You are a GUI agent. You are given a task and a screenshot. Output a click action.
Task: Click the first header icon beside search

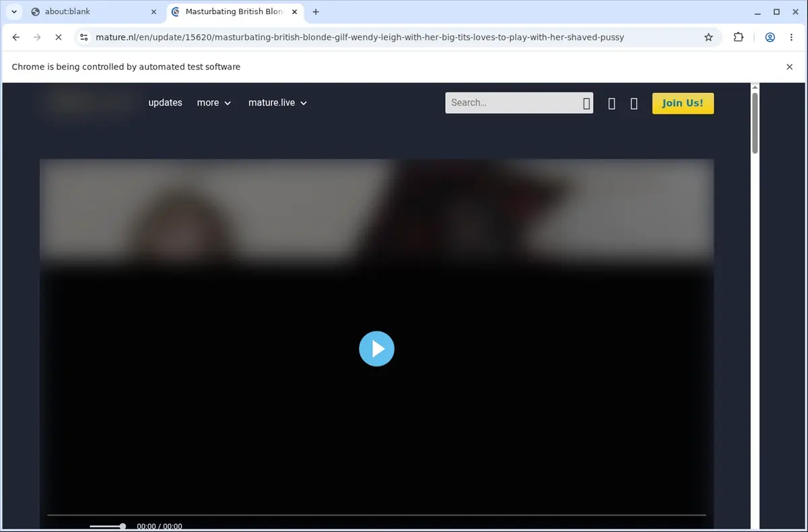pyautogui.click(x=611, y=104)
